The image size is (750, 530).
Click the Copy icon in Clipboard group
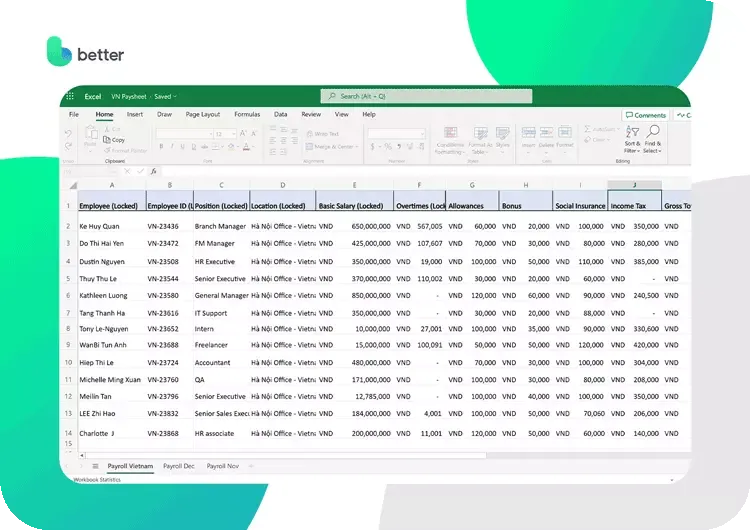pos(115,140)
